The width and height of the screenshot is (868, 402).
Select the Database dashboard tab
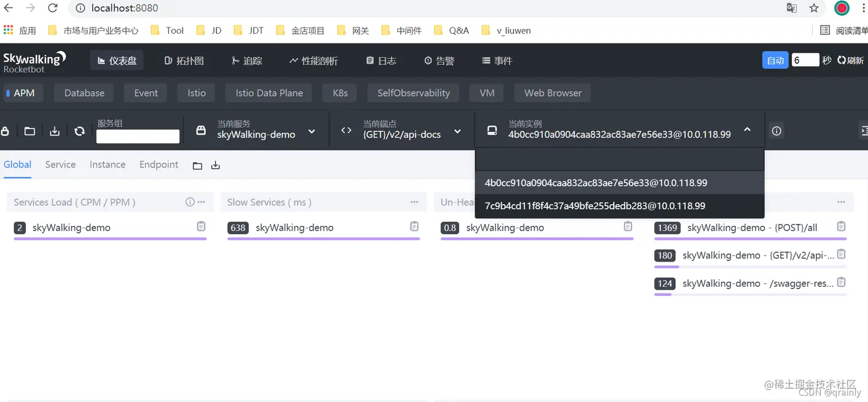84,93
